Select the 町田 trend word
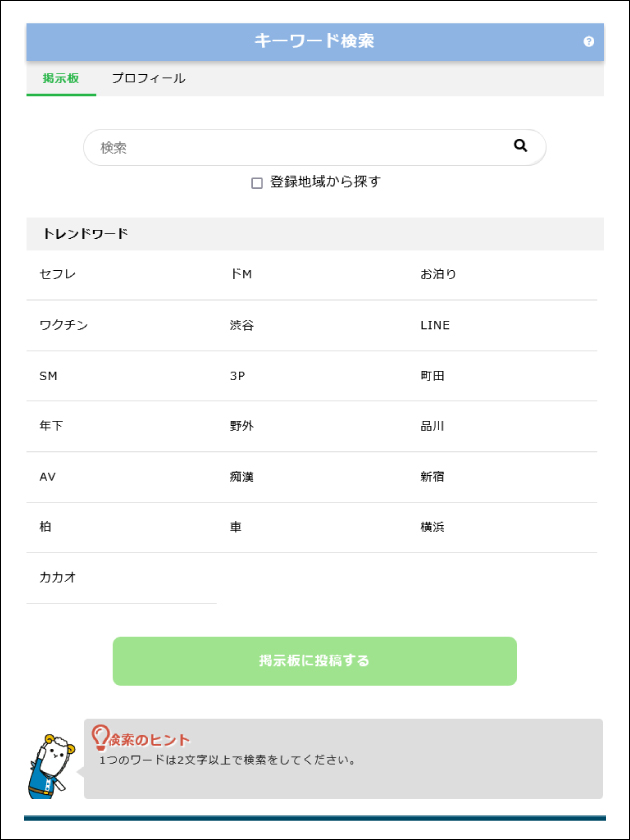 click(432, 376)
